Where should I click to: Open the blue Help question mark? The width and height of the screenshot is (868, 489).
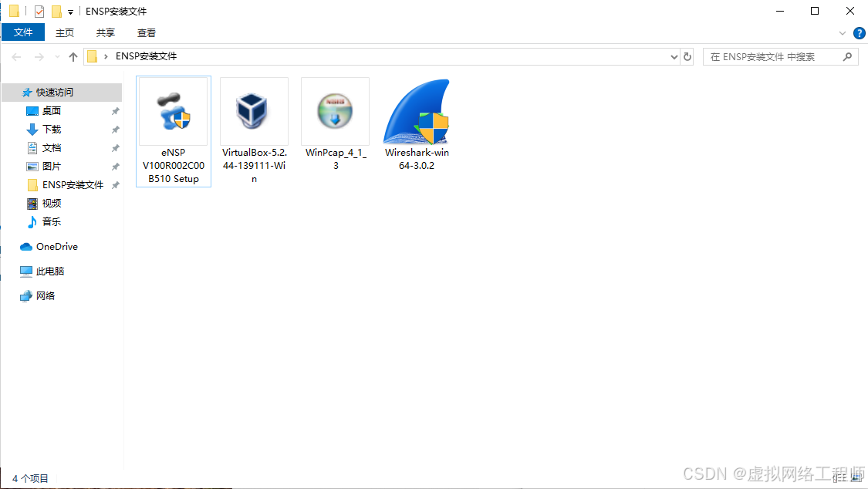(x=860, y=33)
